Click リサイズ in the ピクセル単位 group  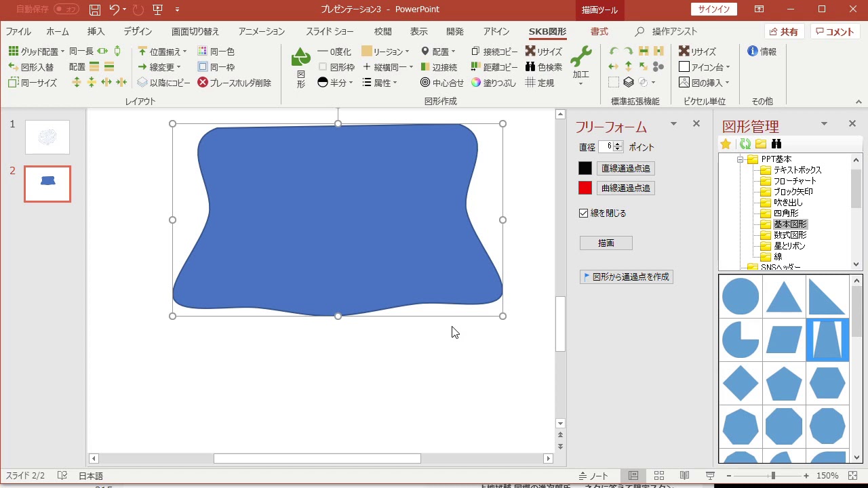click(697, 52)
